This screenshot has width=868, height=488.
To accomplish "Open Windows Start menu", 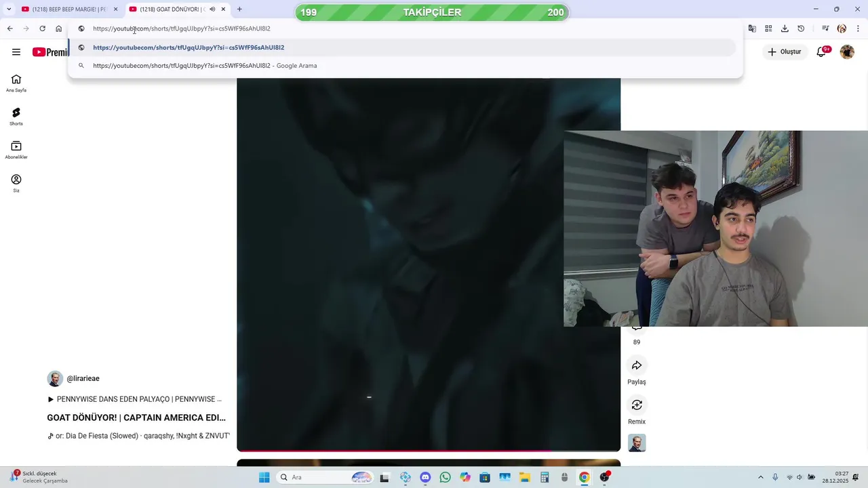I will coord(264,477).
